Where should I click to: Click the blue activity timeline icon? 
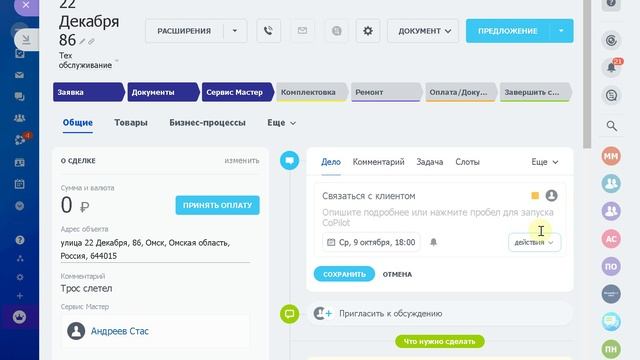[x=289, y=161]
